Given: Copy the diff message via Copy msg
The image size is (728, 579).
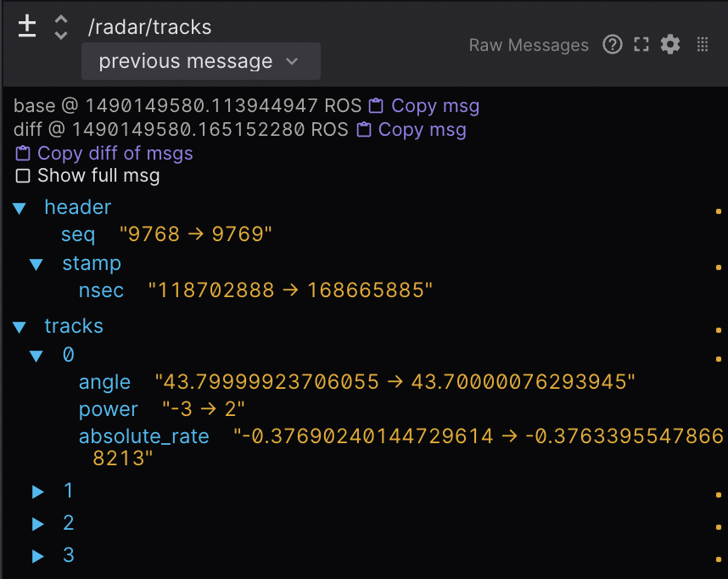Looking at the screenshot, I should [x=422, y=130].
